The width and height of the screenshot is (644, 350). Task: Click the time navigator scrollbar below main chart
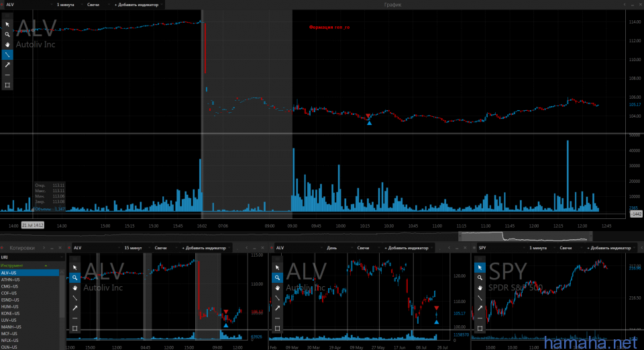[523, 236]
